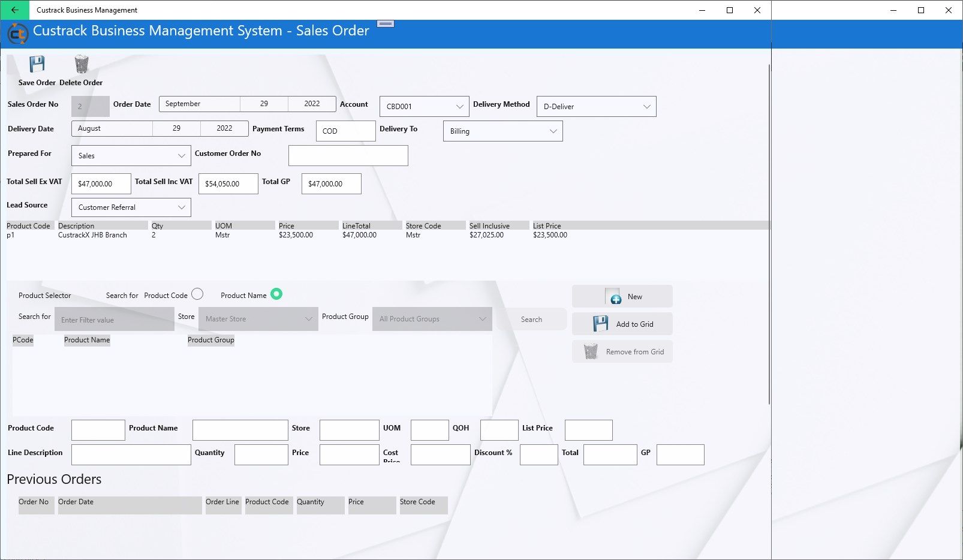Click the GP input field
The image size is (963, 560).
point(681,454)
